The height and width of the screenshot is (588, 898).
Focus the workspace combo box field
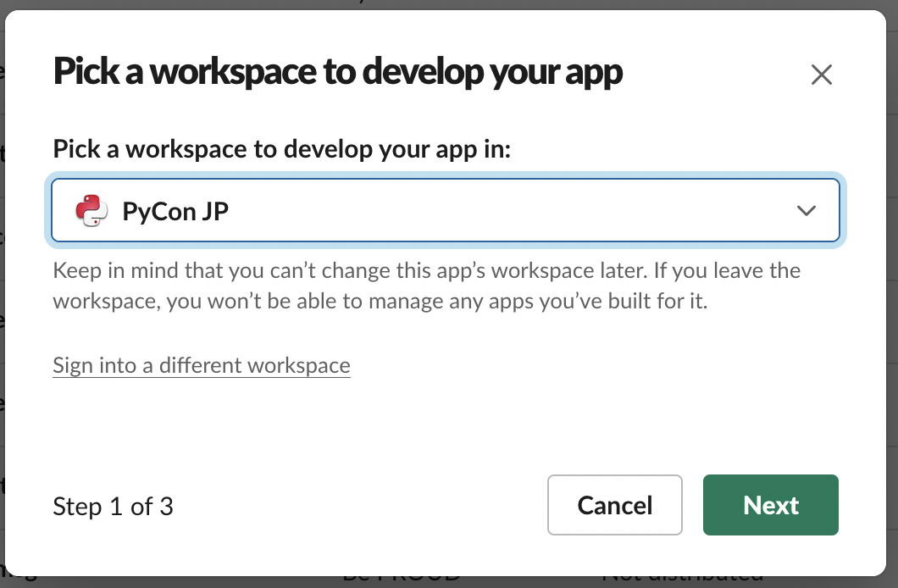(x=445, y=210)
